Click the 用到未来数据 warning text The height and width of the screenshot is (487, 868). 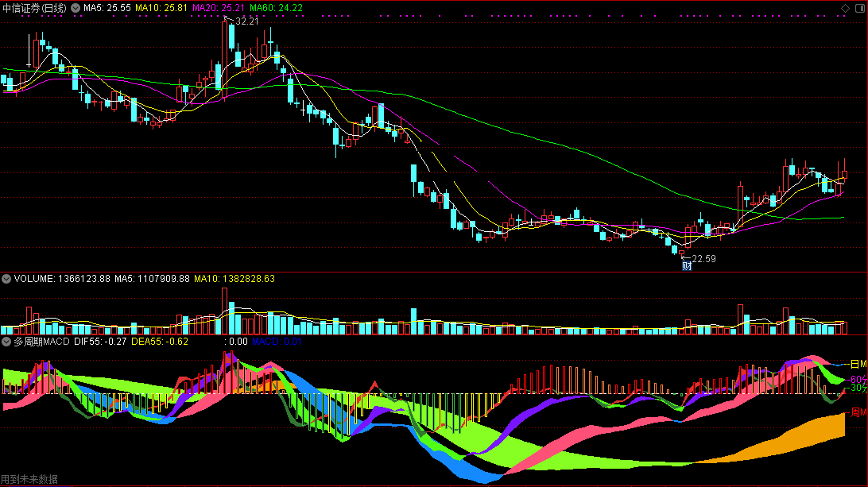pos(29,479)
